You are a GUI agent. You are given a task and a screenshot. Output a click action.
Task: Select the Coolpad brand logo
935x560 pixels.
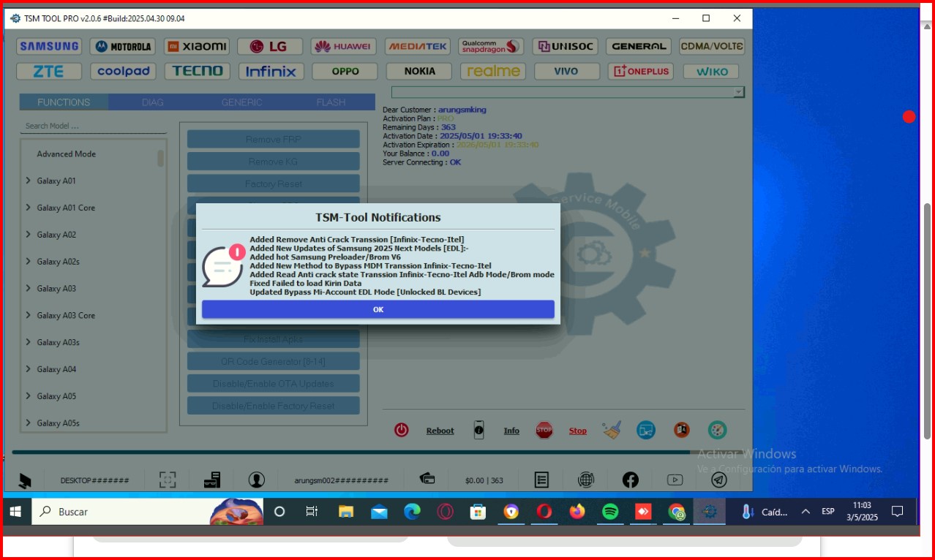pyautogui.click(x=123, y=71)
